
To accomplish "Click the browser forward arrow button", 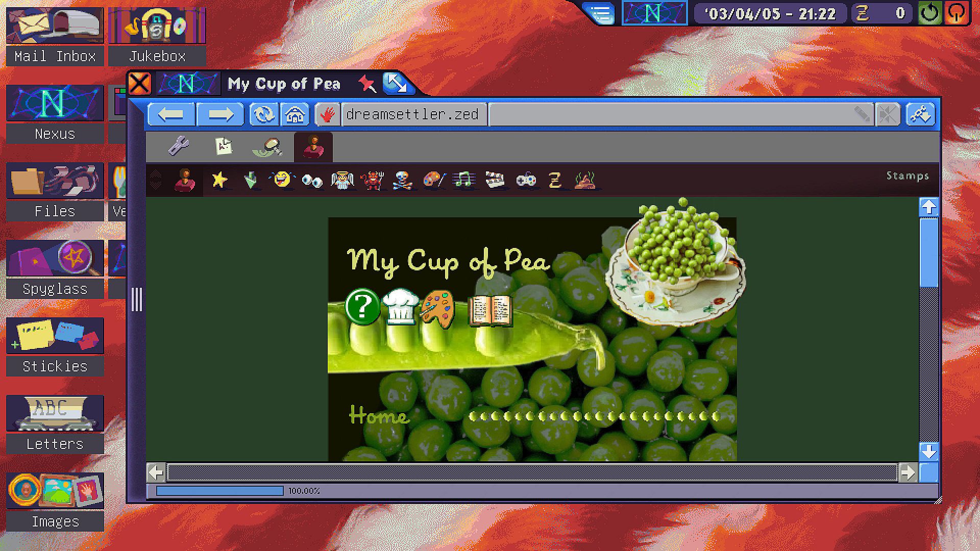I will tap(220, 114).
